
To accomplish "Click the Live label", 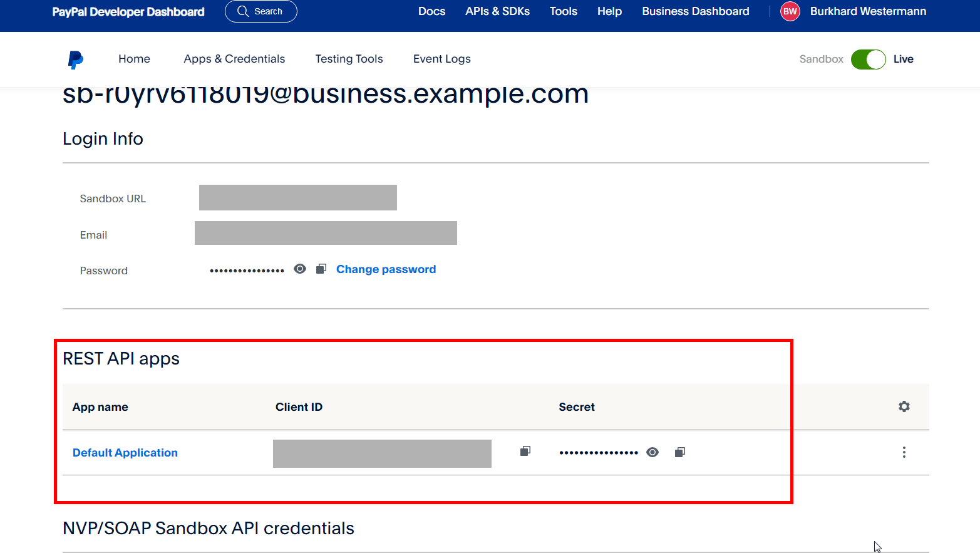I will (x=904, y=59).
